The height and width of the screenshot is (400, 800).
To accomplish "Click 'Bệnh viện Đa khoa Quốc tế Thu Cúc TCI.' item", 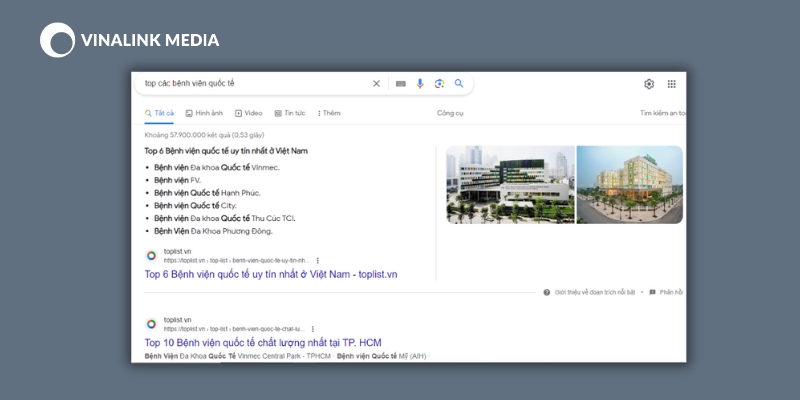I will tap(224, 218).
